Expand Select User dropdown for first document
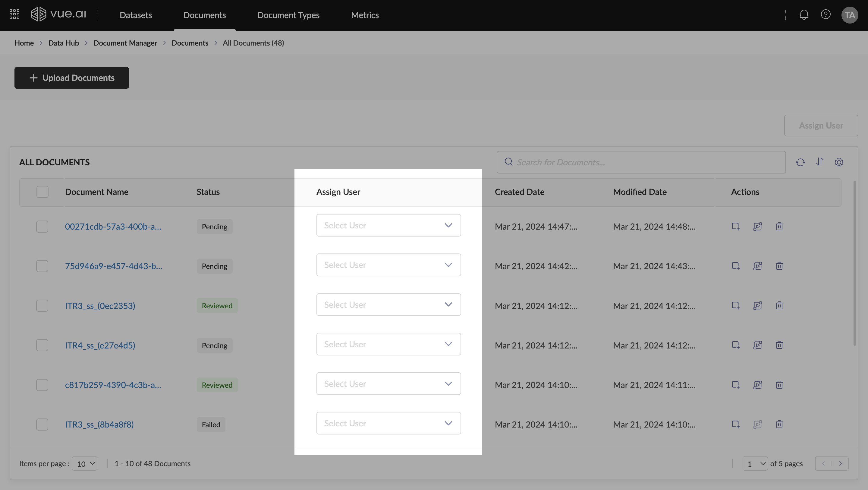The image size is (868, 490). (388, 225)
